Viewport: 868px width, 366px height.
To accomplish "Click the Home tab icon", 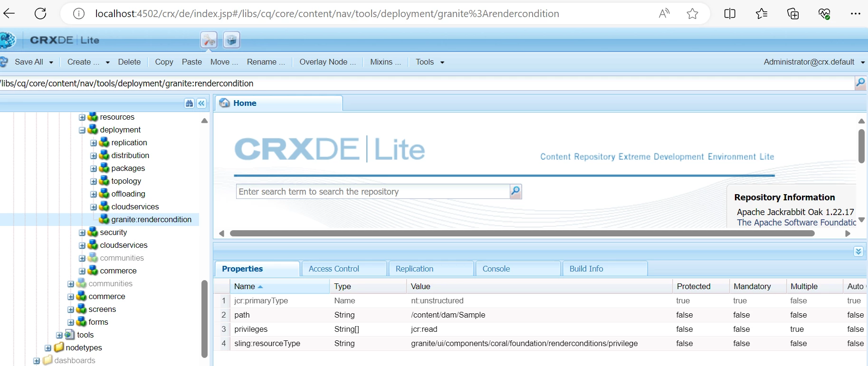I will click(225, 103).
